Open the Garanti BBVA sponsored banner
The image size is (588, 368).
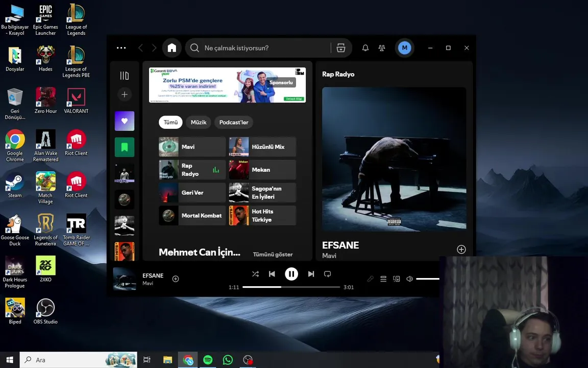click(227, 85)
